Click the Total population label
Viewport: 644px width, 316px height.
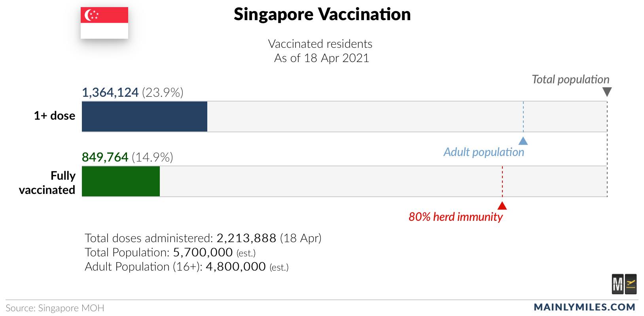570,79
